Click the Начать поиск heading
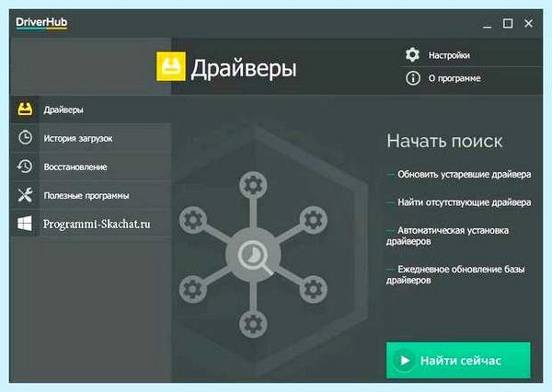The image size is (552, 392). 444,141
